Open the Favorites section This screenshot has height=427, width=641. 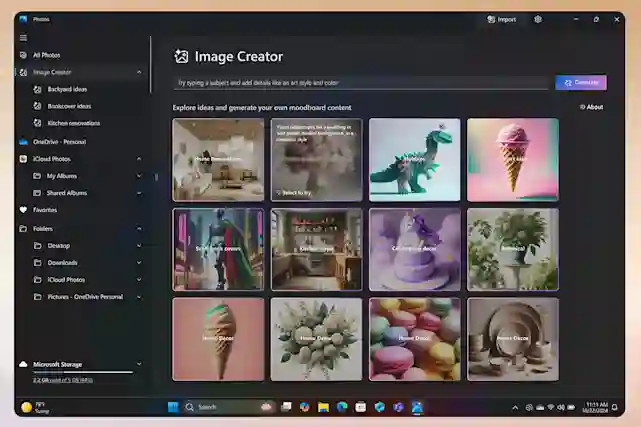click(45, 210)
